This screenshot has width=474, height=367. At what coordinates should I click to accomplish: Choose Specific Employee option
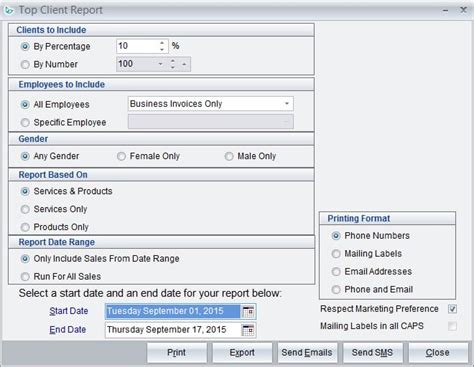(x=25, y=123)
